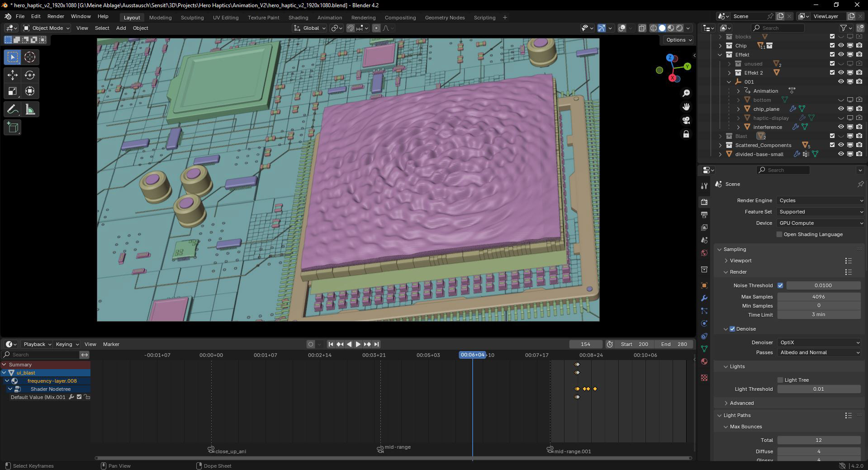Image resolution: width=868 pixels, height=470 pixels.
Task: Click the mid-range timeline marker
Action: (x=380, y=449)
